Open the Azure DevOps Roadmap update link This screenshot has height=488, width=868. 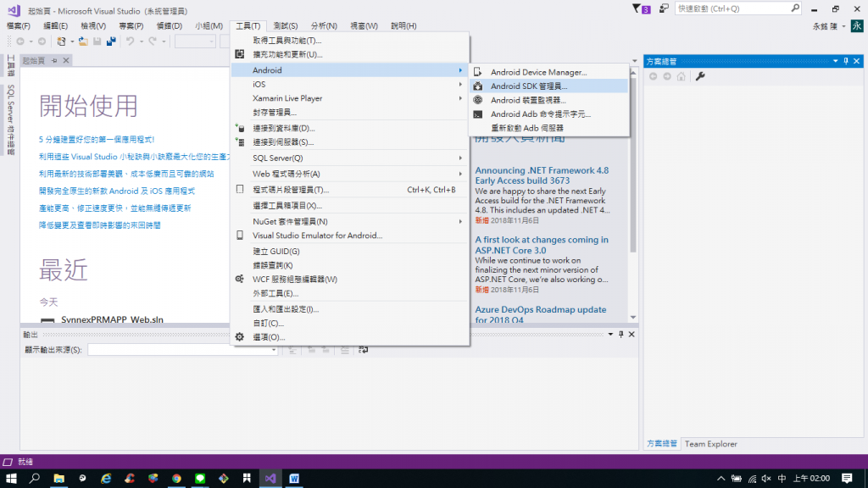coord(540,314)
